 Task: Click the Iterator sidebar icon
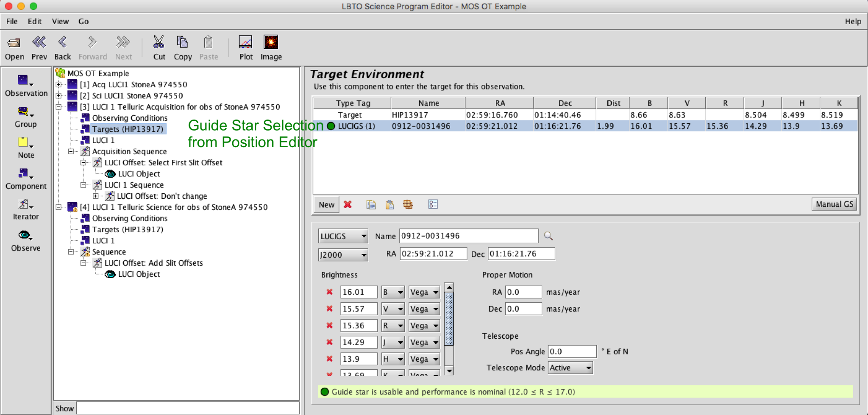click(25, 204)
